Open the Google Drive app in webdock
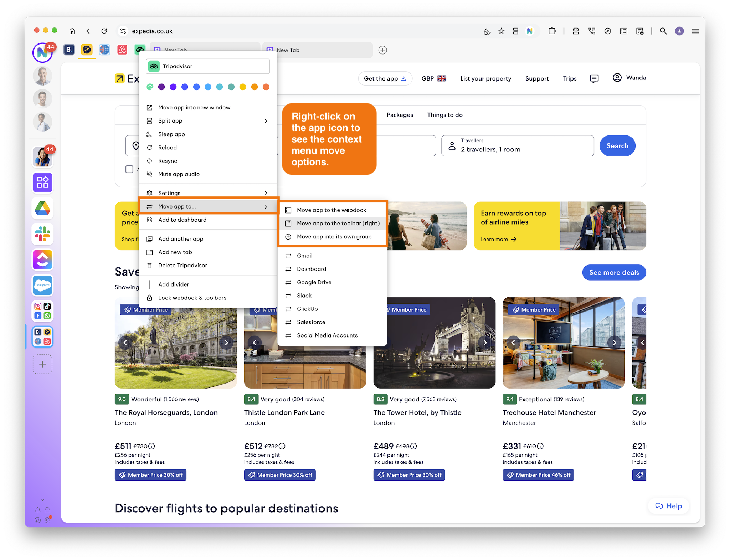The height and width of the screenshot is (560, 730). tap(42, 208)
